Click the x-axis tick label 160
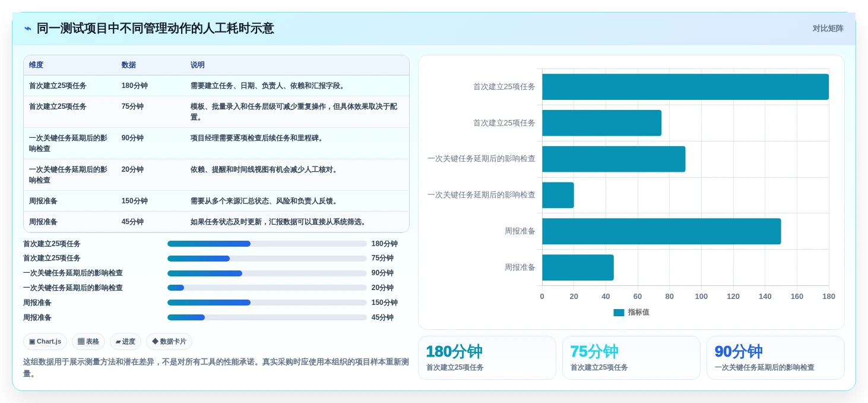868x403 pixels. (797, 296)
